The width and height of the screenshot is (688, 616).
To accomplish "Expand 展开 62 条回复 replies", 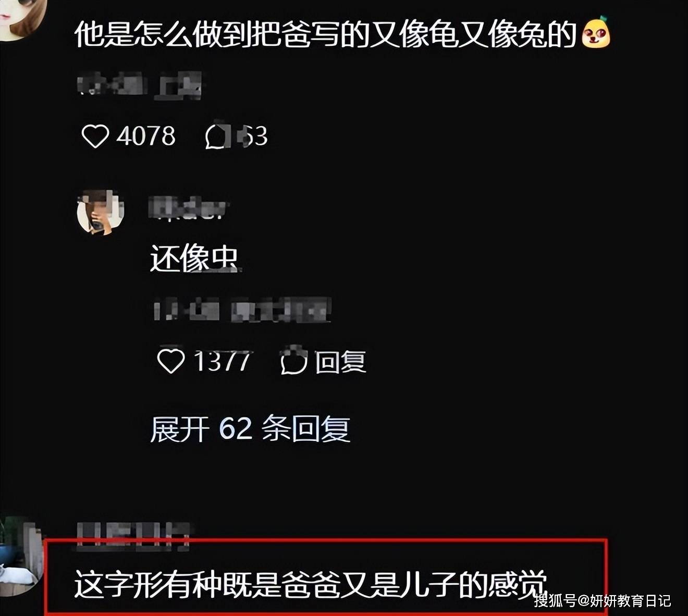I will pos(250,429).
